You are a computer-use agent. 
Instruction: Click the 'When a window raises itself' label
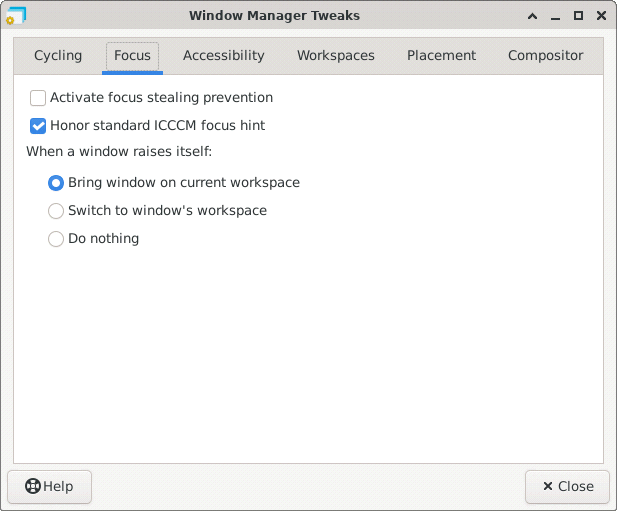pyautogui.click(x=119, y=152)
